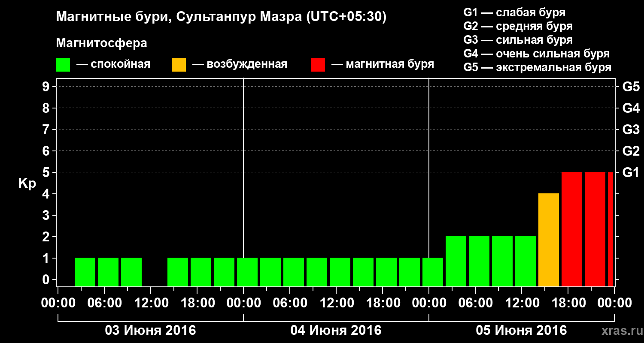Screen dimensions: 644x343
Task: Click the second red Kp 5 bar on 05 June
Action: click(595, 229)
